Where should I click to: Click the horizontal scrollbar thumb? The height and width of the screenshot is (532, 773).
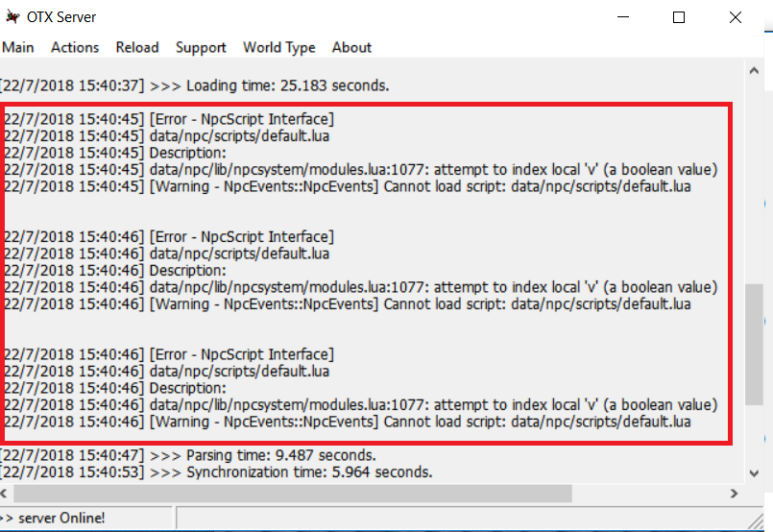tap(293, 493)
